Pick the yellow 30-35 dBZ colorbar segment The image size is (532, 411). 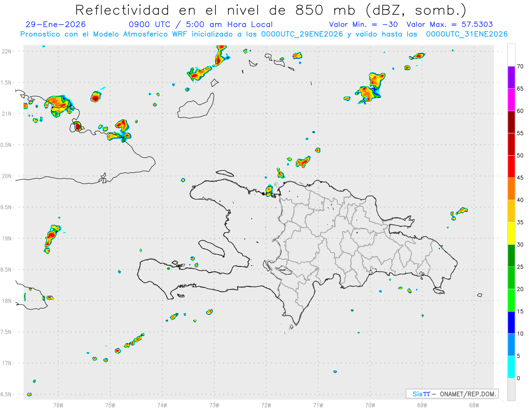tap(511, 233)
